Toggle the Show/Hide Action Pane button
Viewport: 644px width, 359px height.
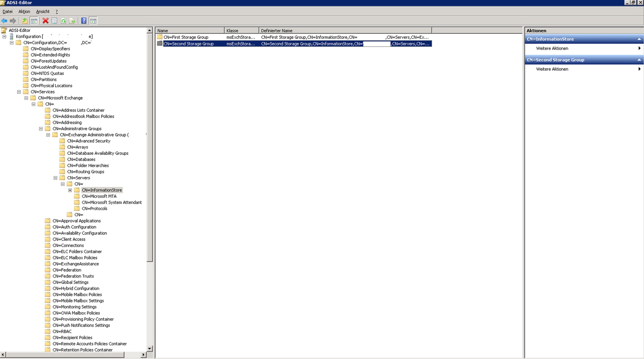point(93,21)
